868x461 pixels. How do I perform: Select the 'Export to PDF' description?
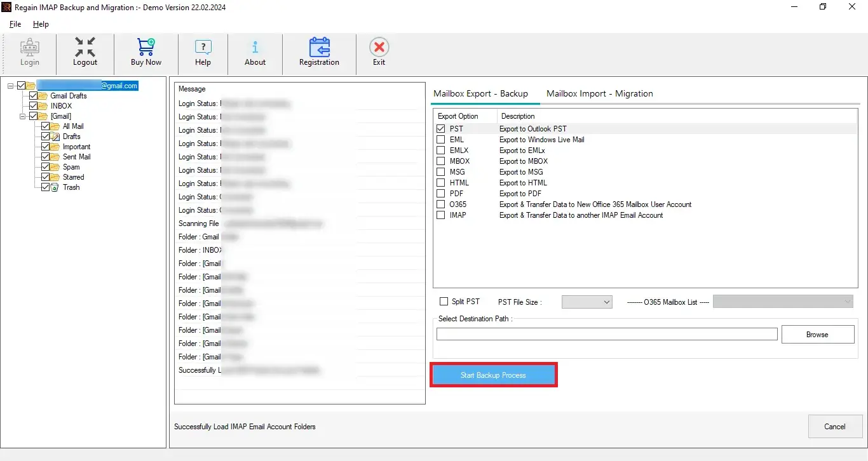pyautogui.click(x=520, y=194)
